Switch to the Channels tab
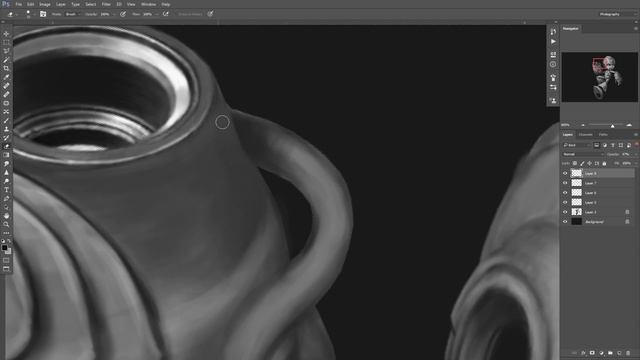 586,135
